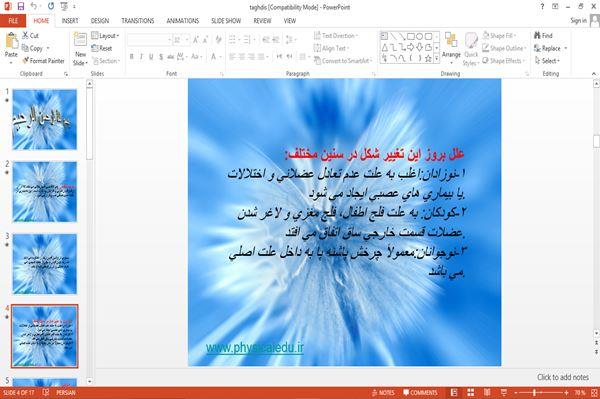The width and height of the screenshot is (600, 399).
Task: Open the Layout dropdown
Action: pyautogui.click(x=105, y=36)
